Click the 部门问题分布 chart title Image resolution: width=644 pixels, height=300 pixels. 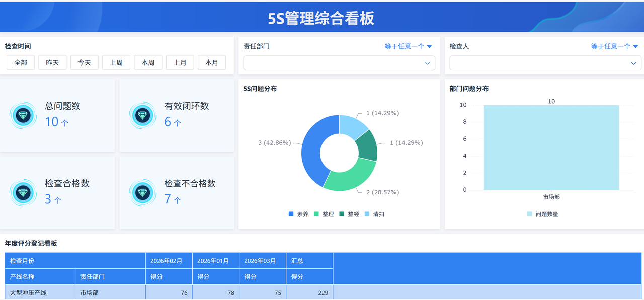(469, 89)
